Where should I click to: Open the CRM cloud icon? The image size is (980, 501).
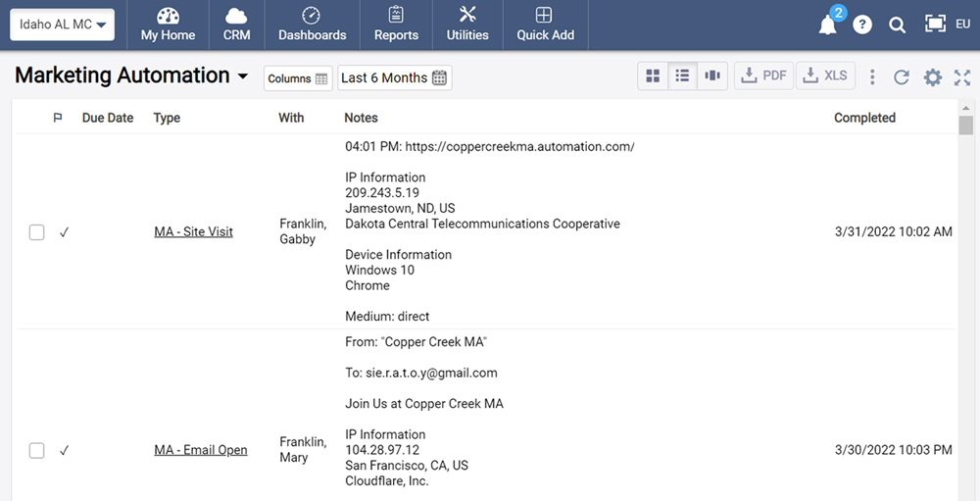click(x=236, y=16)
